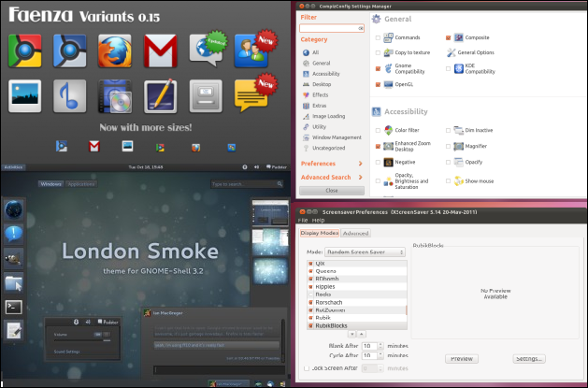The image size is (588, 388).
Task: Check the Lock Screen After checkbox
Action: pos(307,368)
